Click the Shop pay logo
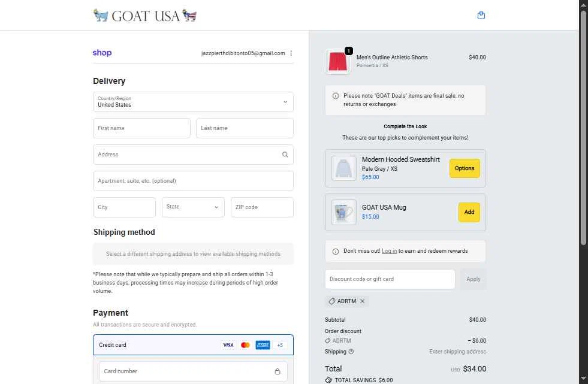This screenshot has height=384, width=588. [x=102, y=53]
